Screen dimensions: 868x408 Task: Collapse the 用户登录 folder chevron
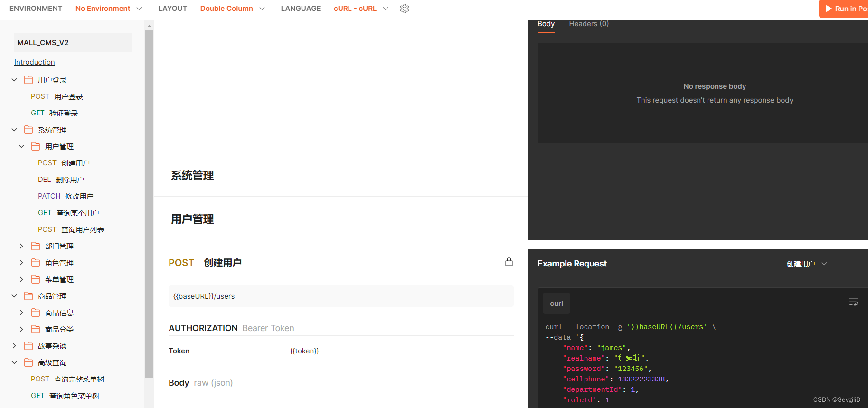(x=14, y=80)
